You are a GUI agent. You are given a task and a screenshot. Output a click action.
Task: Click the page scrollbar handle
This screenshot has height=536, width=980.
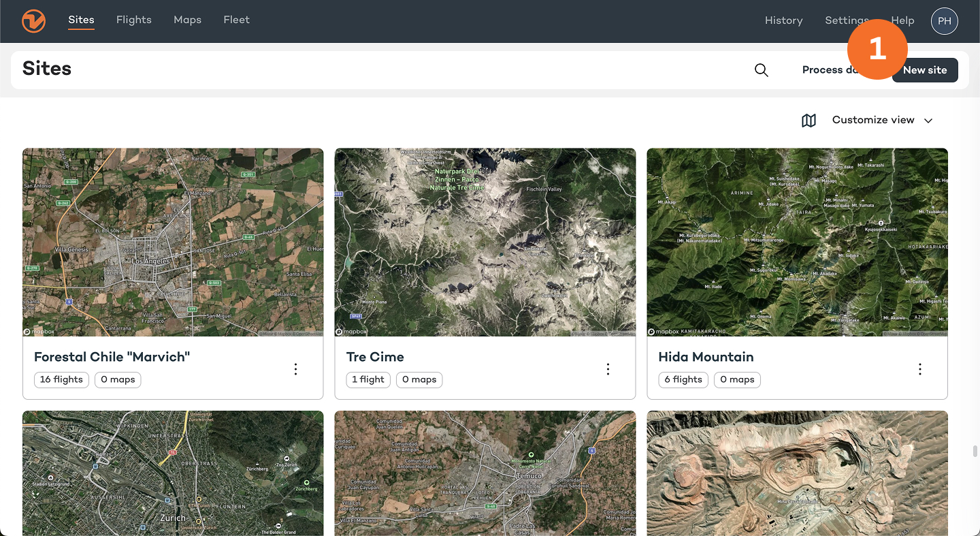(975, 452)
